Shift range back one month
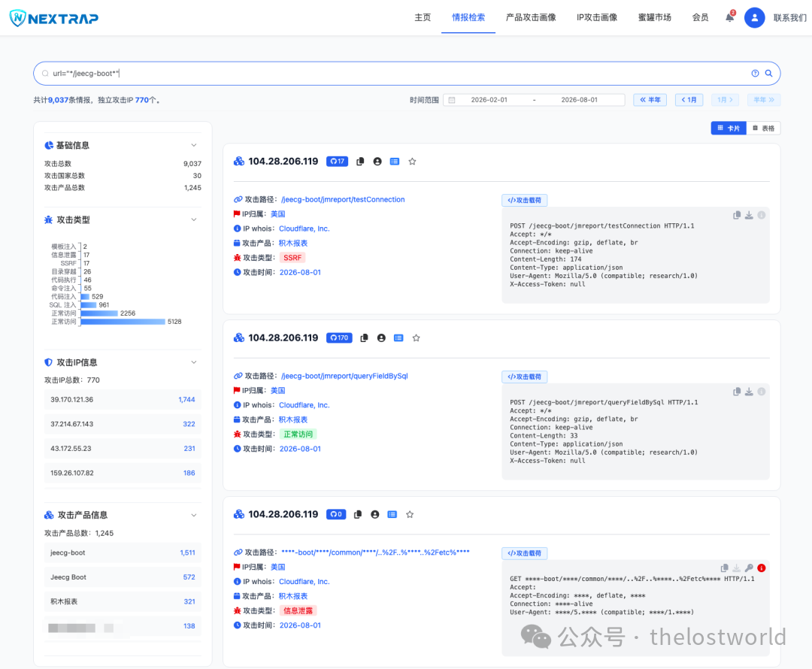This screenshot has width=812, height=669. click(x=689, y=100)
